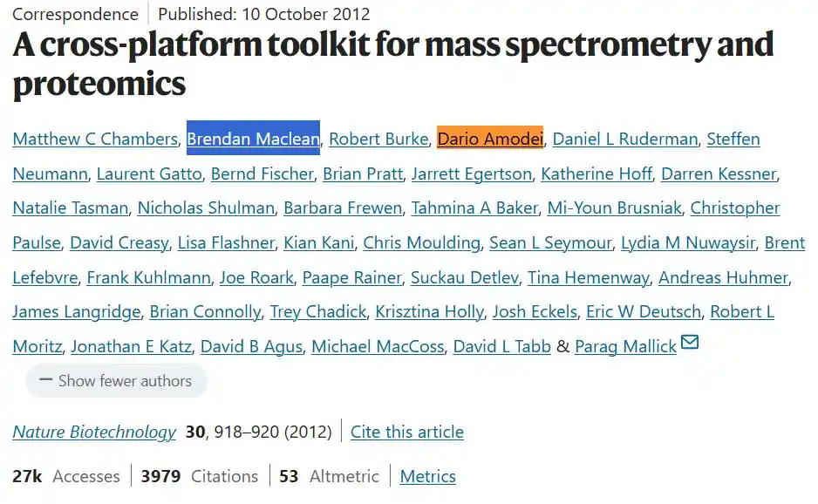Open the Metrics link
This screenshot has width=818, height=504.
(x=427, y=476)
